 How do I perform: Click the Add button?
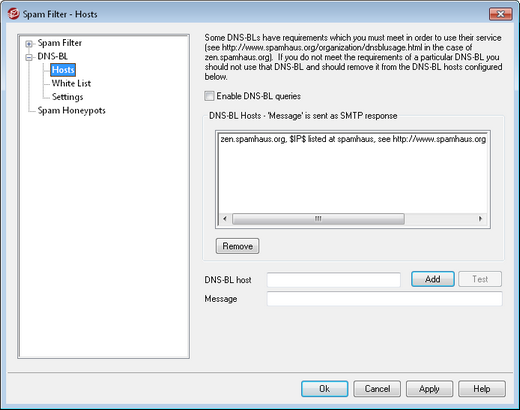pyautogui.click(x=433, y=279)
